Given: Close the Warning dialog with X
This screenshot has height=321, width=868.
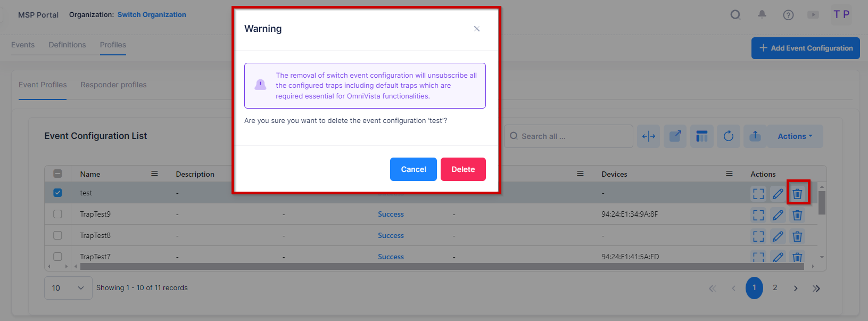Looking at the screenshot, I should pyautogui.click(x=476, y=29).
